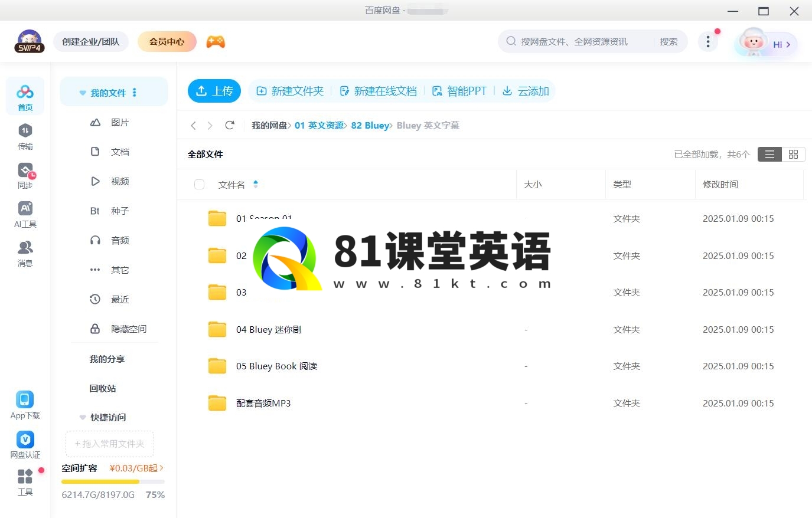Image resolution: width=812 pixels, height=518 pixels.
Task: Open the 消息 messages sidebar icon
Action: pos(25,254)
